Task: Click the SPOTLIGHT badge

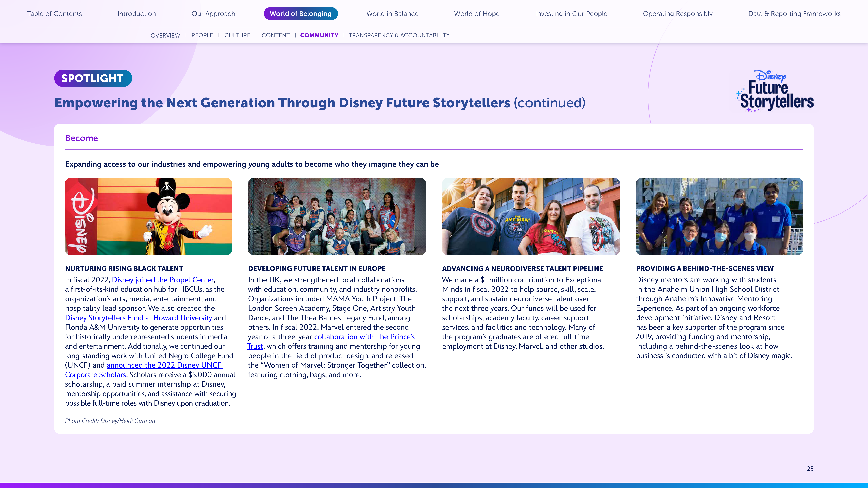Action: pyautogui.click(x=93, y=78)
